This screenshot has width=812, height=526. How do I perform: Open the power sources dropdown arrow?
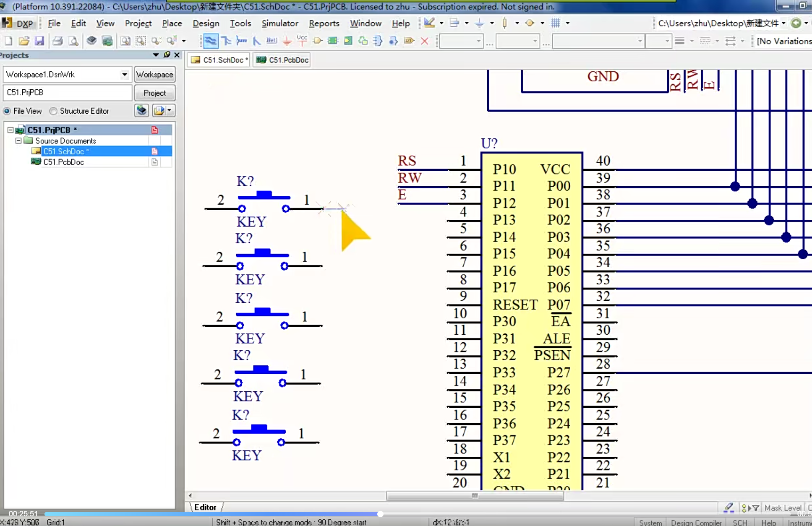[x=492, y=23]
